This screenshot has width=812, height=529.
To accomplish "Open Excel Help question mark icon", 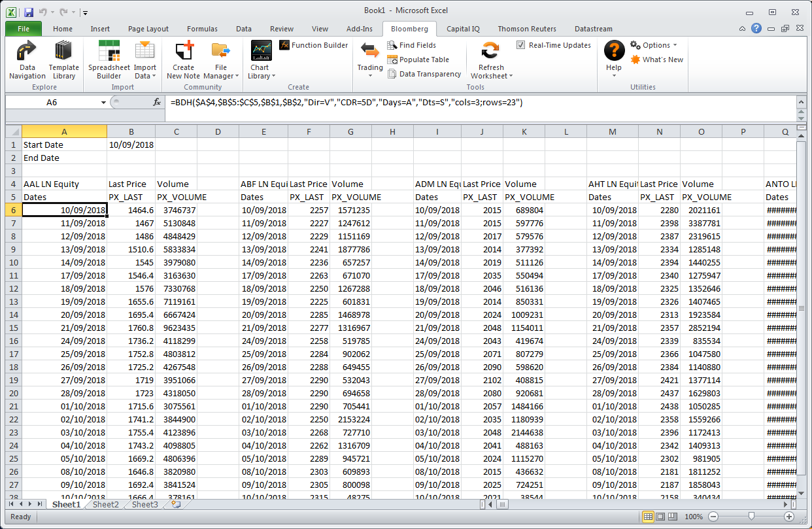I will [756, 28].
